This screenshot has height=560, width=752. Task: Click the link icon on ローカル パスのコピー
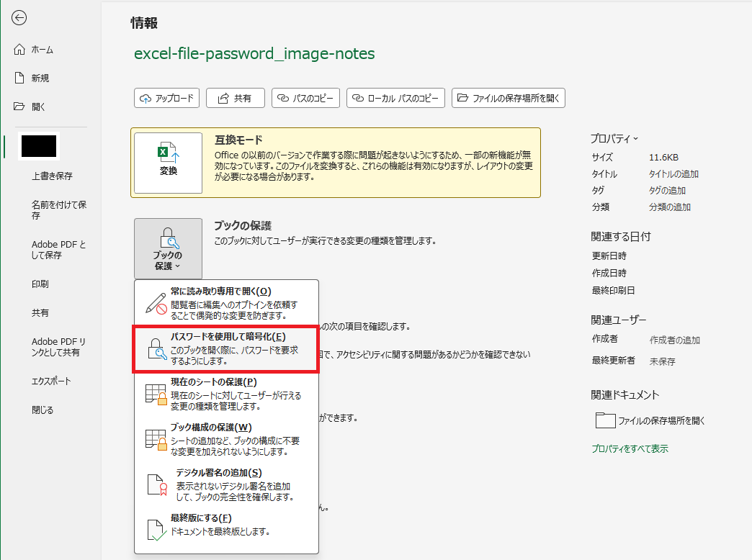tap(358, 98)
